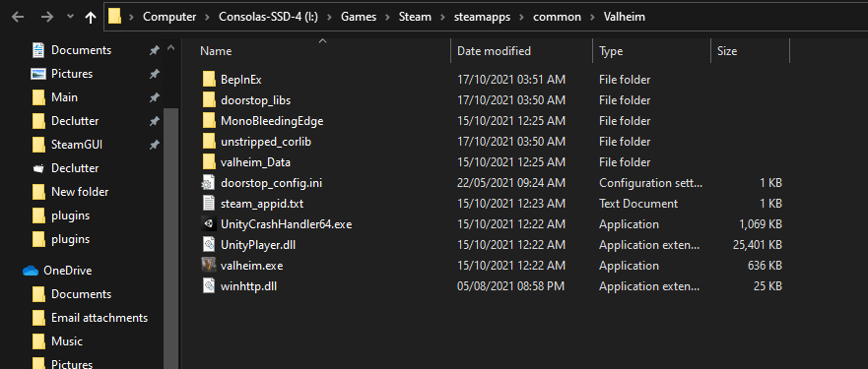
Task: Select Computer in the address path
Action: pos(169,17)
